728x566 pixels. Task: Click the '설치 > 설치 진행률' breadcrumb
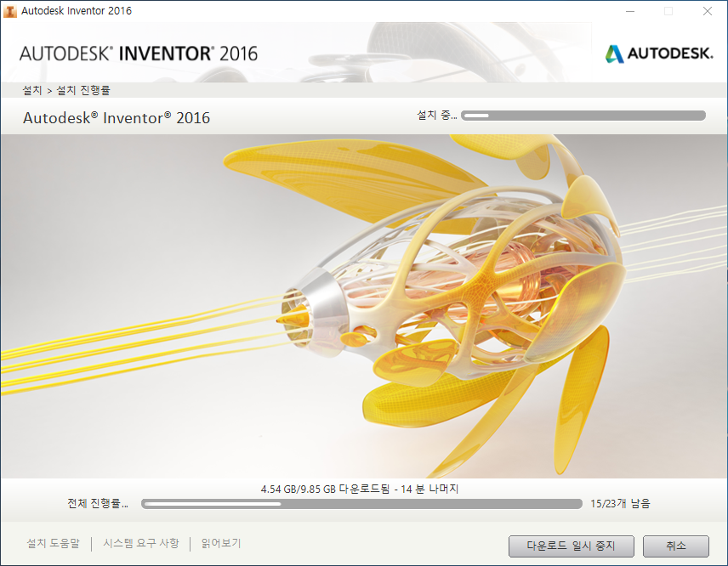click(66, 90)
